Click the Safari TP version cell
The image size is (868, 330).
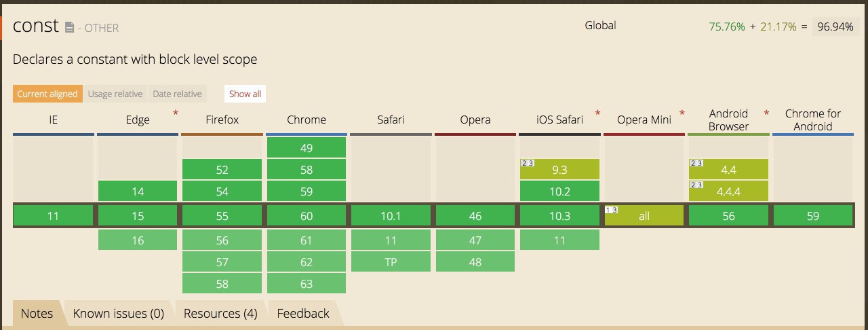[391, 262]
